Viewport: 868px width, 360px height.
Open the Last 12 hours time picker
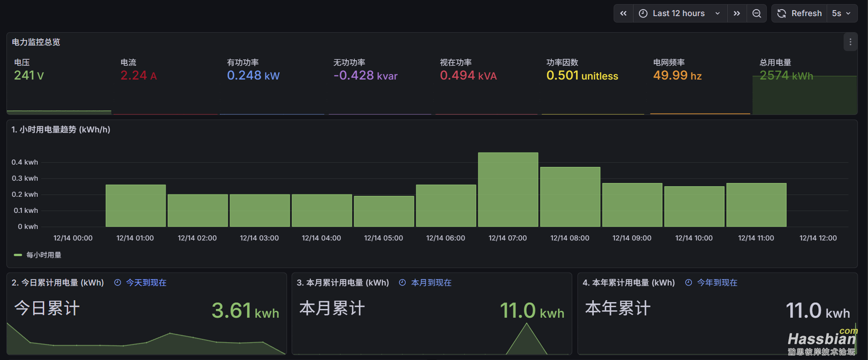click(679, 13)
